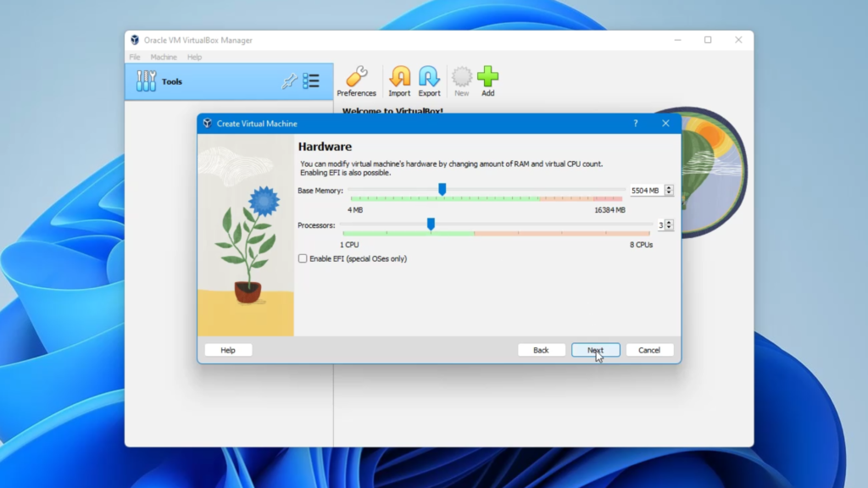Click the Import appliance icon
The image size is (868, 488).
pyautogui.click(x=399, y=81)
